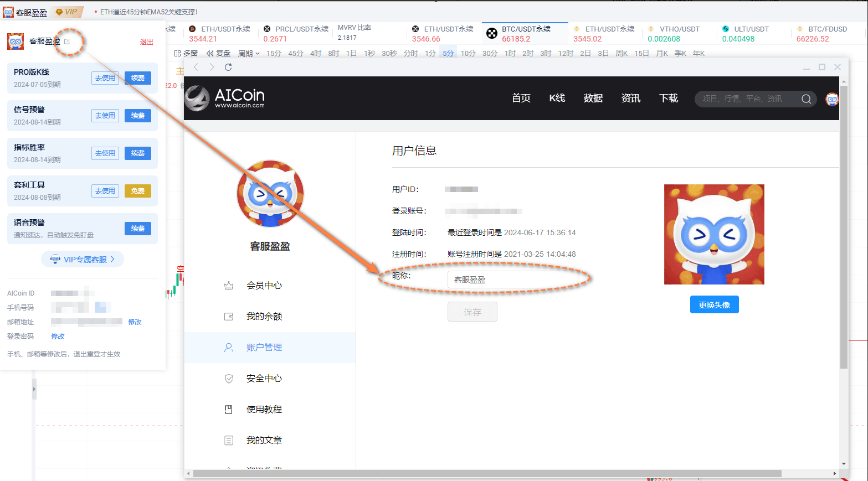Open 下载 in AICoin nav

point(669,98)
